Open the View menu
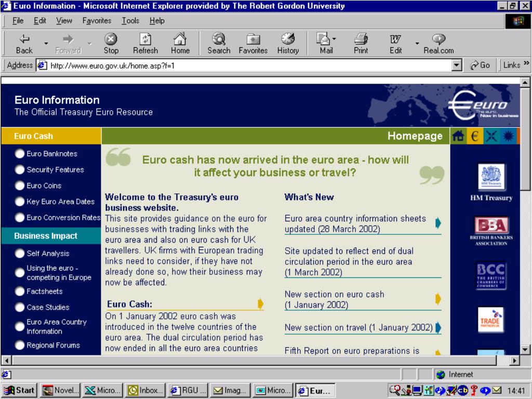 tap(64, 21)
